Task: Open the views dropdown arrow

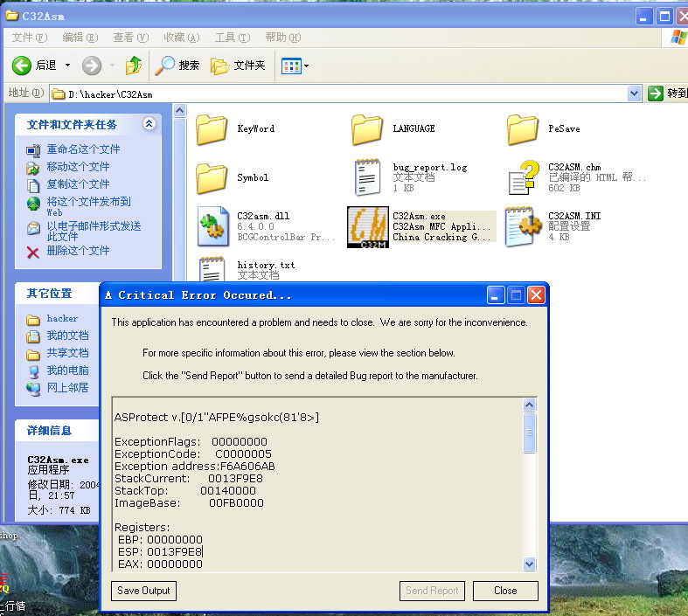Action: (x=306, y=66)
